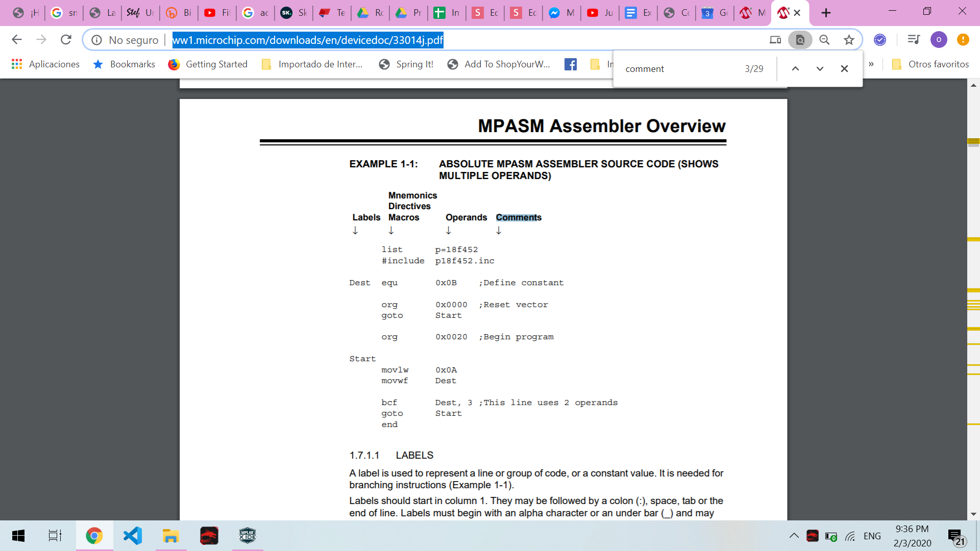Jump to next find result
Screen dimensions: 980x551
(x=820, y=69)
